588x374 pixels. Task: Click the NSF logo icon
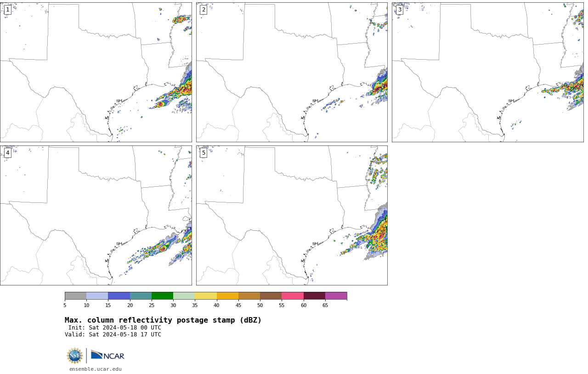tap(75, 356)
